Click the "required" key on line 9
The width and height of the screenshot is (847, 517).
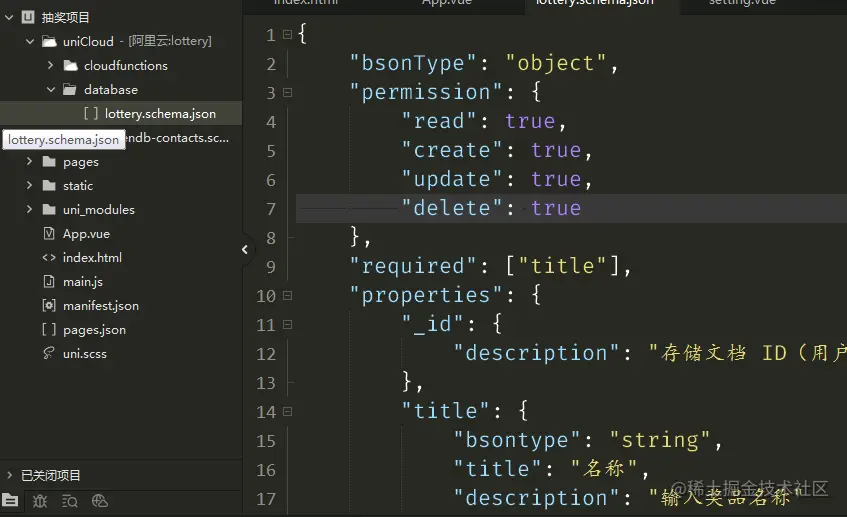pyautogui.click(x=413, y=266)
